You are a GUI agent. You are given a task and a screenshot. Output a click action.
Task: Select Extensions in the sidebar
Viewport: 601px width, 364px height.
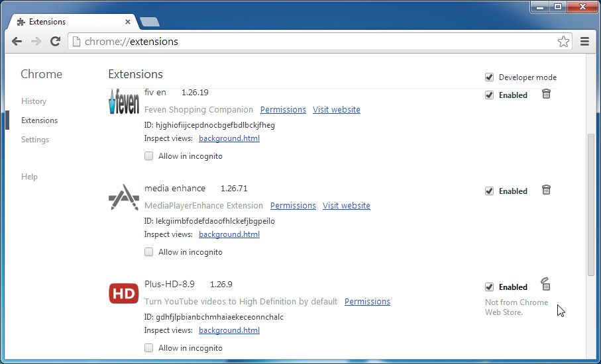coord(40,120)
